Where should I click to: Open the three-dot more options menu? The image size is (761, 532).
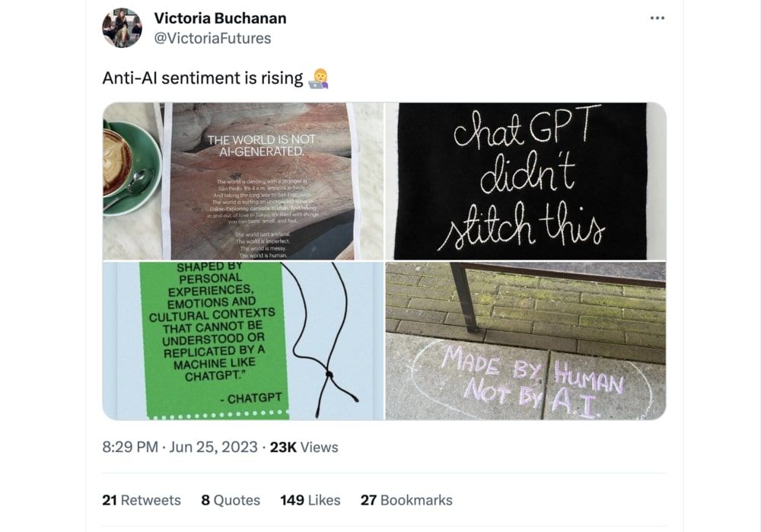click(x=658, y=18)
